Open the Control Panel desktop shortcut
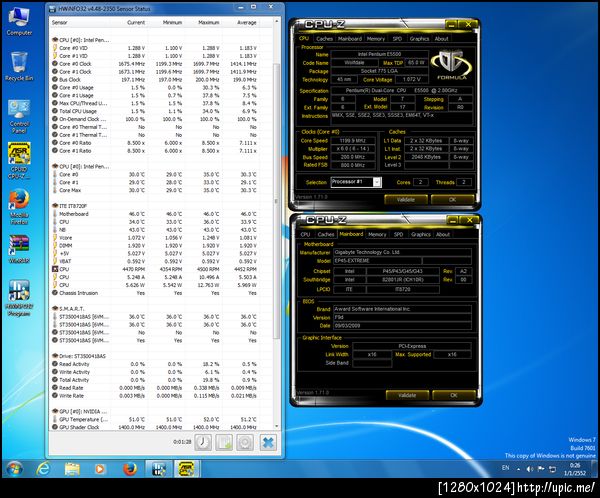The height and width of the screenshot is (498, 600). pyautogui.click(x=19, y=117)
